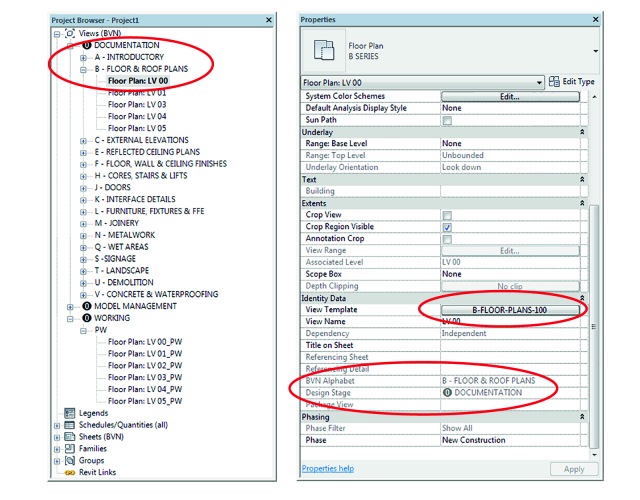The image size is (640, 500).
Task: Click the Depth Clipping No clip button
Action: pos(510,286)
